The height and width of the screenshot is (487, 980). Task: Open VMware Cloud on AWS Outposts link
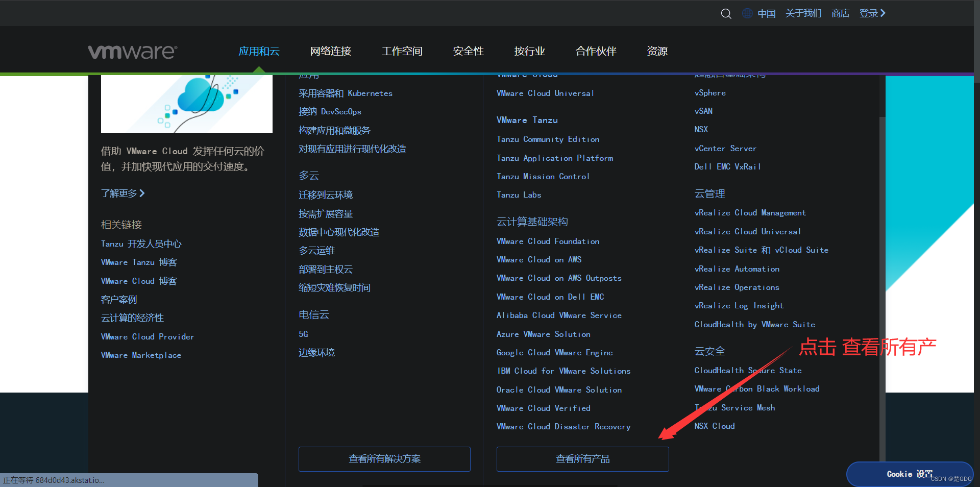559,278
